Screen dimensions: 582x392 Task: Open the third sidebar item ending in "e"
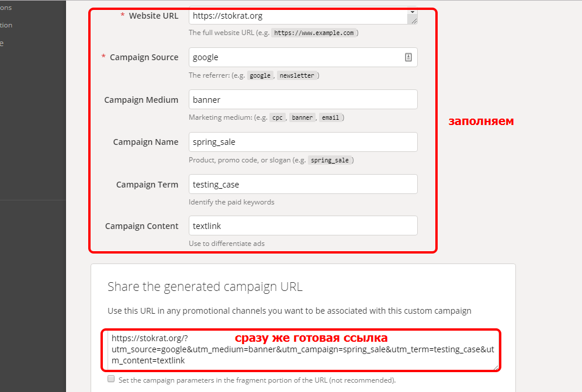[x=2, y=43]
